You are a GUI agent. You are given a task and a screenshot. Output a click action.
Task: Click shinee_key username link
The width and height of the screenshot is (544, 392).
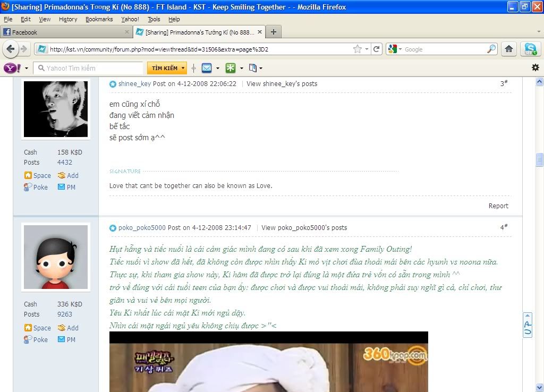pyautogui.click(x=134, y=83)
